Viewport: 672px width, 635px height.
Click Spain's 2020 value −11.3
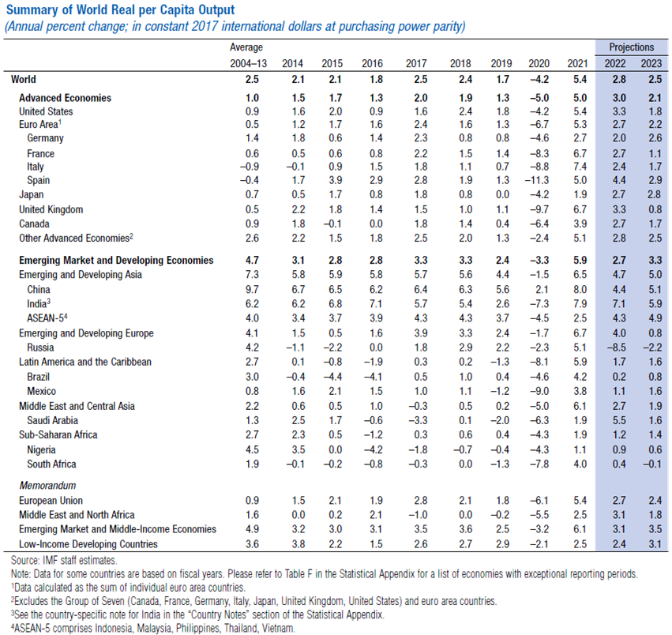[x=536, y=180]
